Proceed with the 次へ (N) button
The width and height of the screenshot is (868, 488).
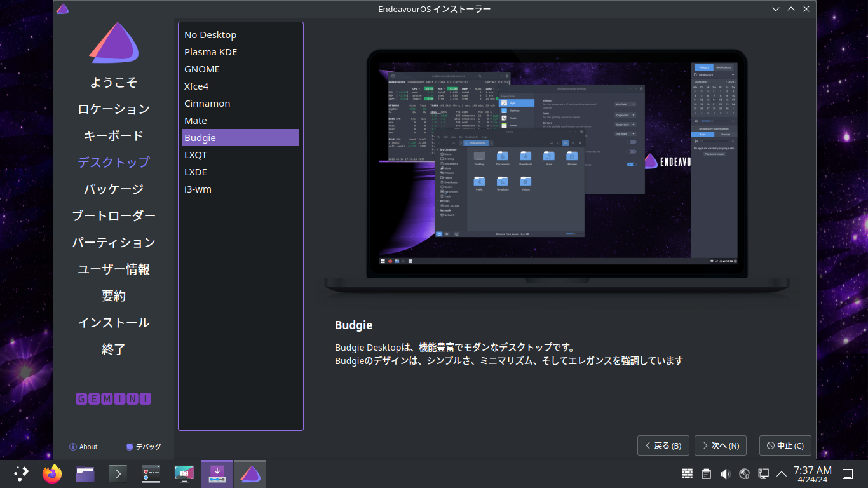(721, 445)
